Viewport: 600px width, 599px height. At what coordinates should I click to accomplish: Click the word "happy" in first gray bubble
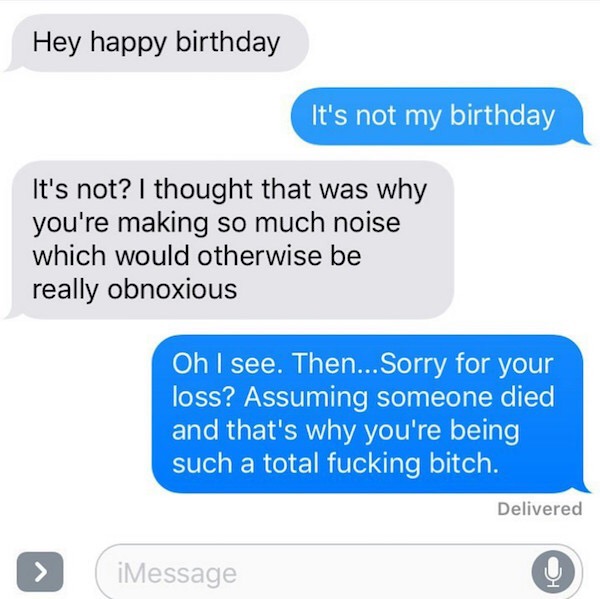coord(128,44)
